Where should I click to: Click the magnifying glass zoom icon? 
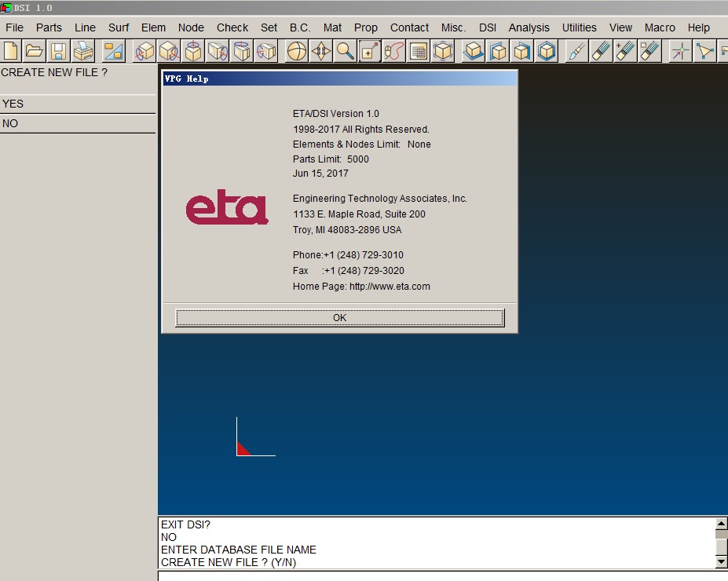tap(345, 51)
